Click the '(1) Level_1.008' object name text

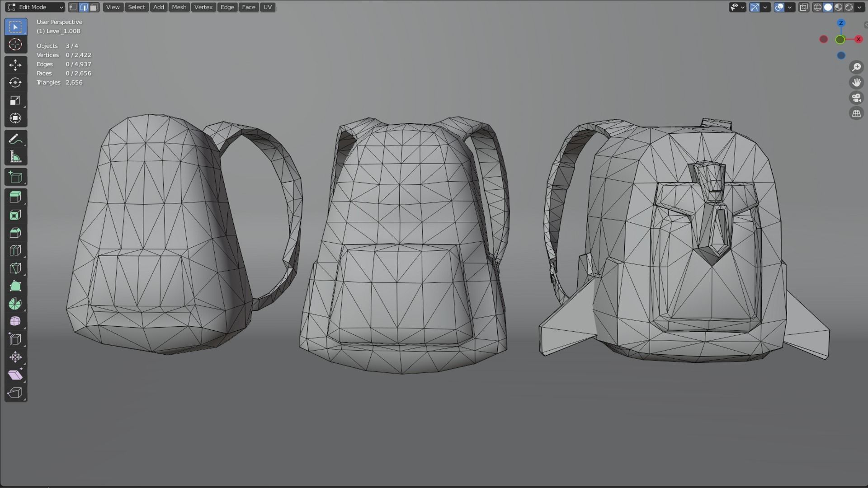pyautogui.click(x=58, y=31)
